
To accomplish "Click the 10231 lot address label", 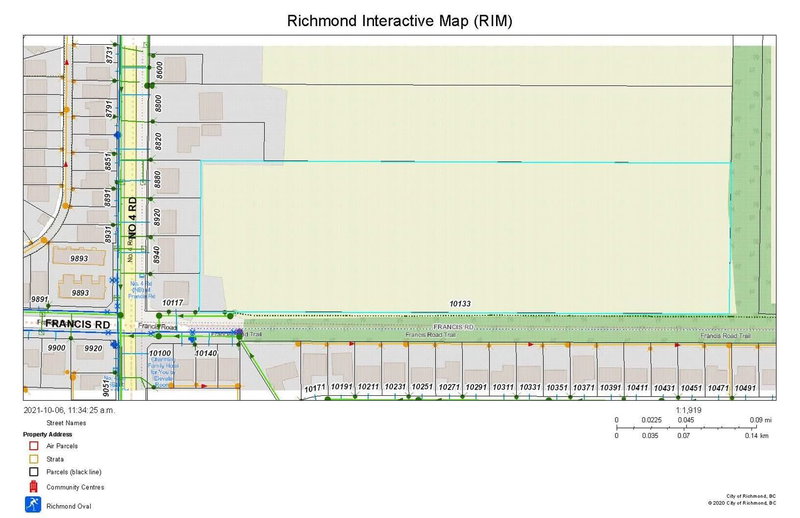I will (x=395, y=387).
